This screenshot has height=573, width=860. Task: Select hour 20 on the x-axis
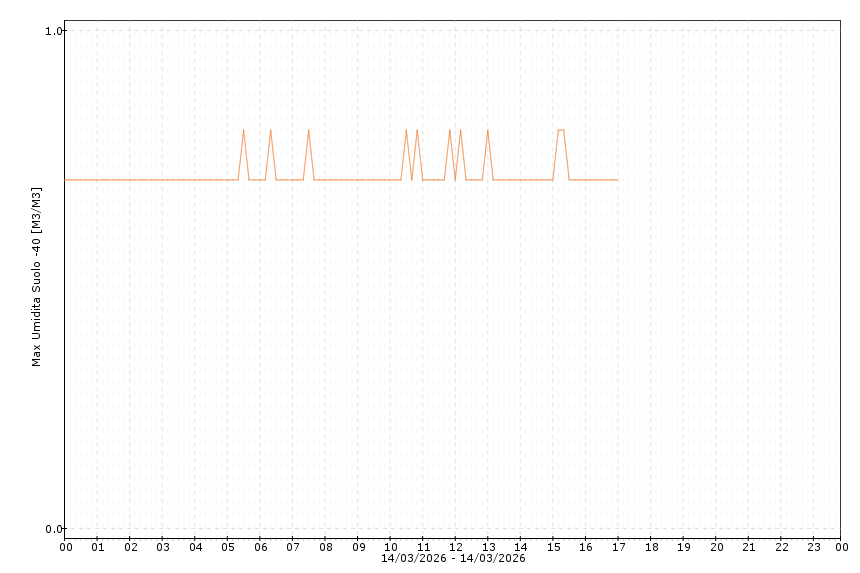click(x=716, y=547)
